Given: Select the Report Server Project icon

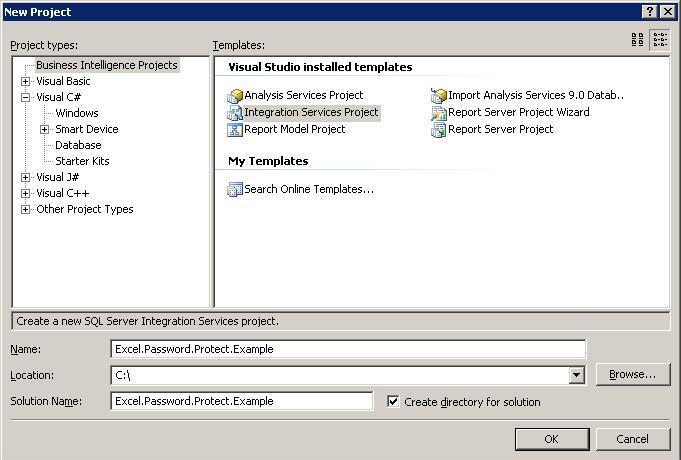Looking at the screenshot, I should point(439,129).
